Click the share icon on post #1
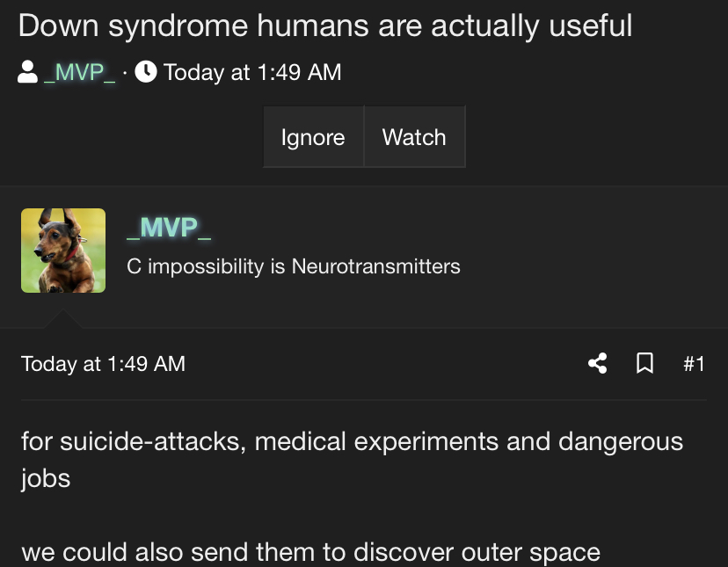Screen dimensions: 728x567 click(x=598, y=363)
